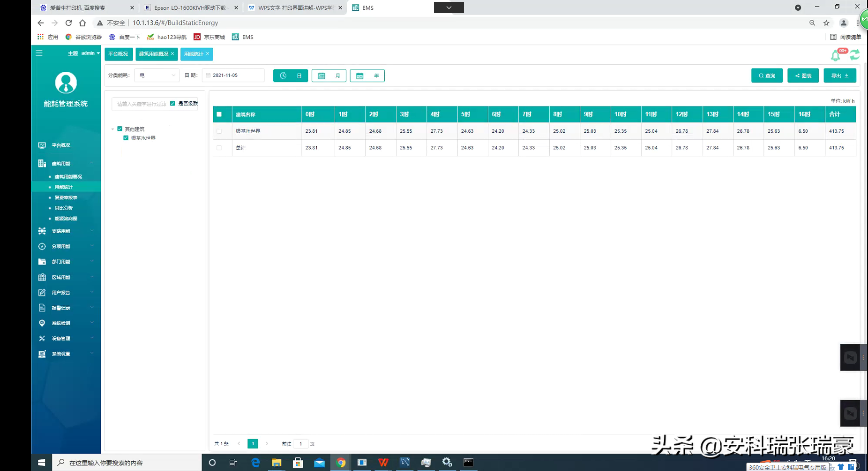Check the 银基水世界 table row checkbox
This screenshot has width=868, height=471.
[219, 131]
